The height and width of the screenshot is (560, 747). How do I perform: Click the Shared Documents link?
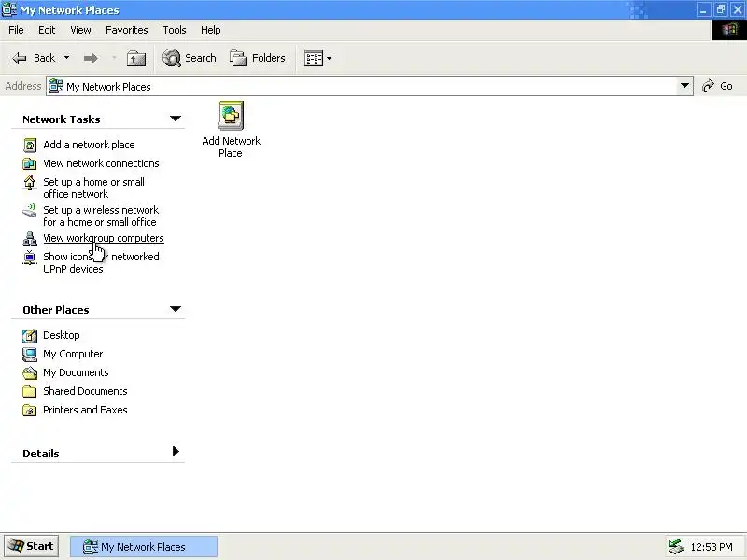pyautogui.click(x=85, y=391)
